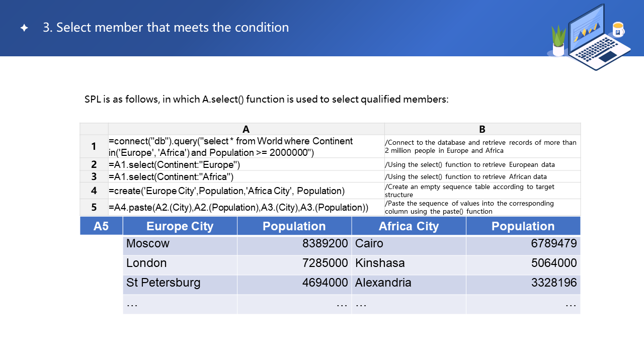Viewport: 644px width, 362px height.
Task: Click the =A1.select(Continent:"Africa") cell
Action: click(246, 176)
